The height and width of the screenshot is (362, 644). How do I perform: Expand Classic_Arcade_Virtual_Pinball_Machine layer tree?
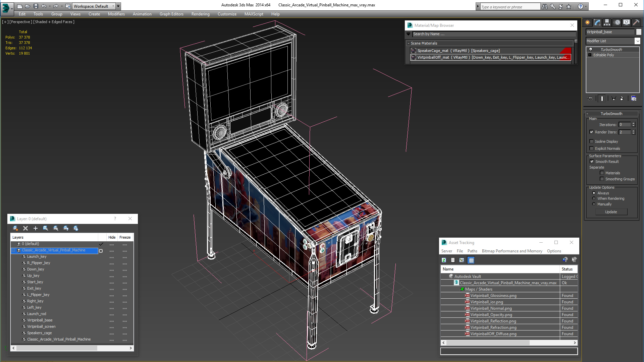13,250
